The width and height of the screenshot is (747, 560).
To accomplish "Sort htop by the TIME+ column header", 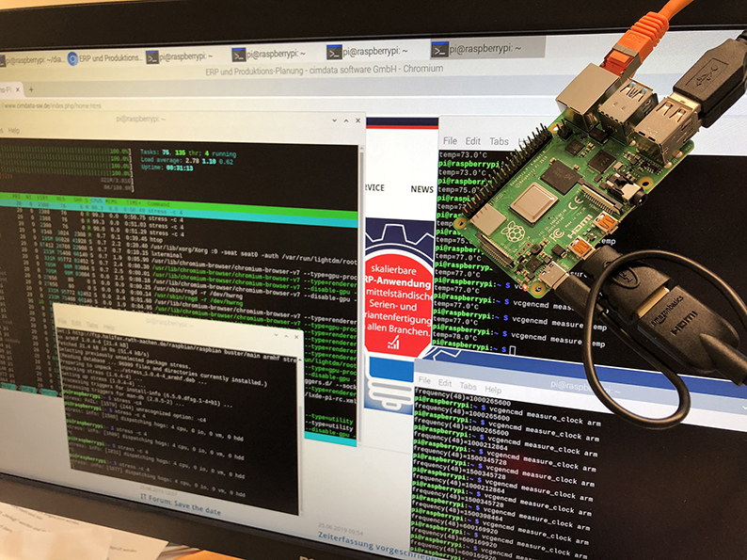I will pyautogui.click(x=133, y=203).
